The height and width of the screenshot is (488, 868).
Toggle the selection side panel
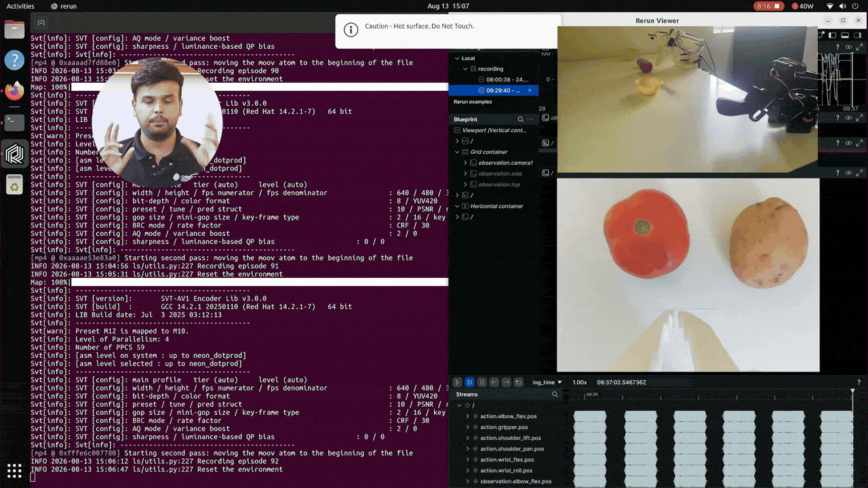tap(858, 35)
